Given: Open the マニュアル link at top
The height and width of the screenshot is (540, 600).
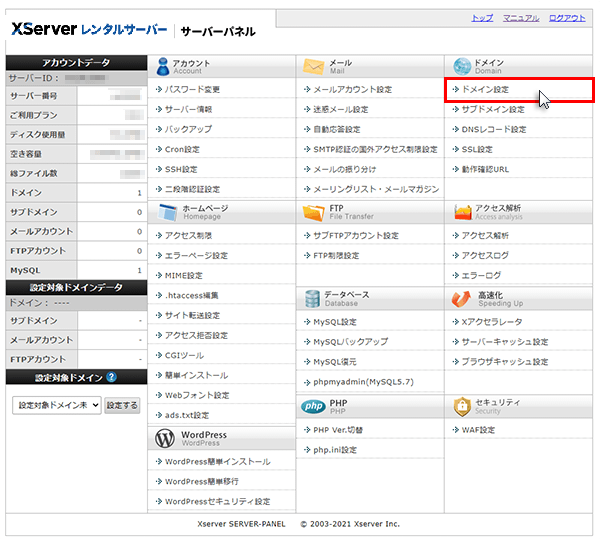Looking at the screenshot, I should [521, 19].
